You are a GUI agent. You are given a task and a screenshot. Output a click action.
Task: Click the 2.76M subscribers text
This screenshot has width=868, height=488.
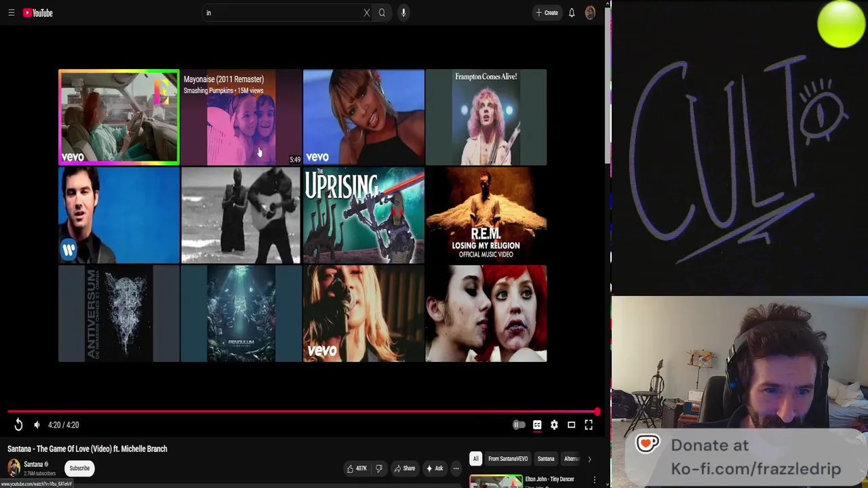click(39, 473)
